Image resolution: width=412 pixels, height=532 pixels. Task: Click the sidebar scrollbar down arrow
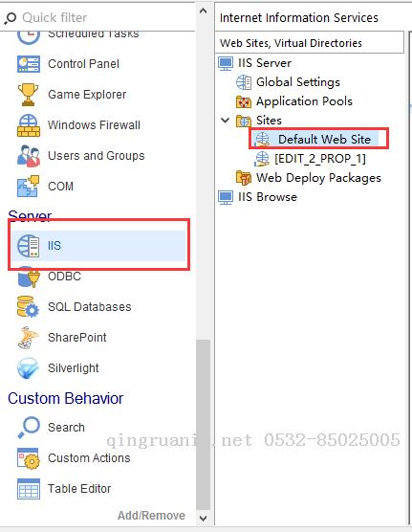[x=203, y=519]
